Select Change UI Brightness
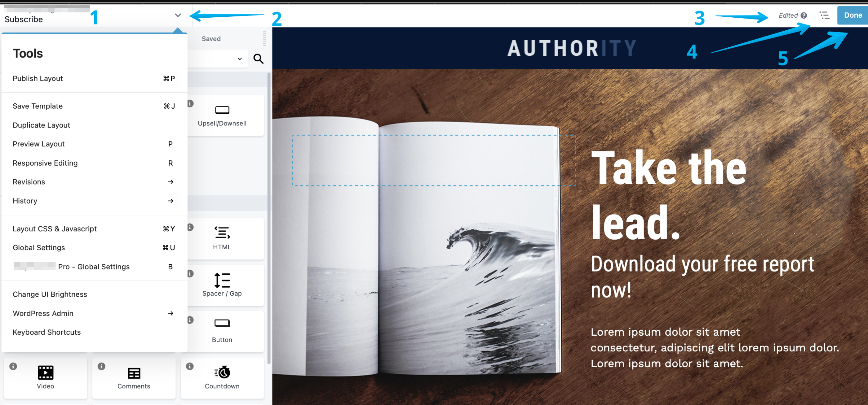 tap(50, 294)
